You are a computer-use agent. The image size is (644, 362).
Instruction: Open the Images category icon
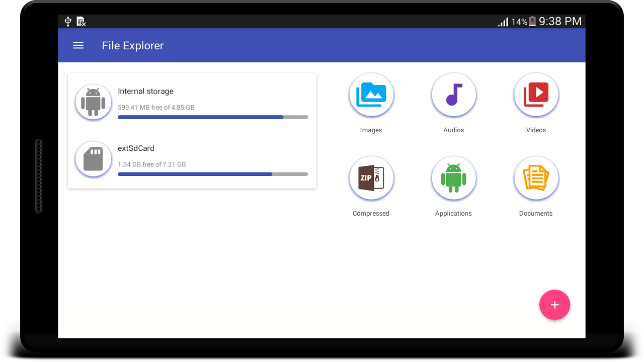[x=371, y=95]
